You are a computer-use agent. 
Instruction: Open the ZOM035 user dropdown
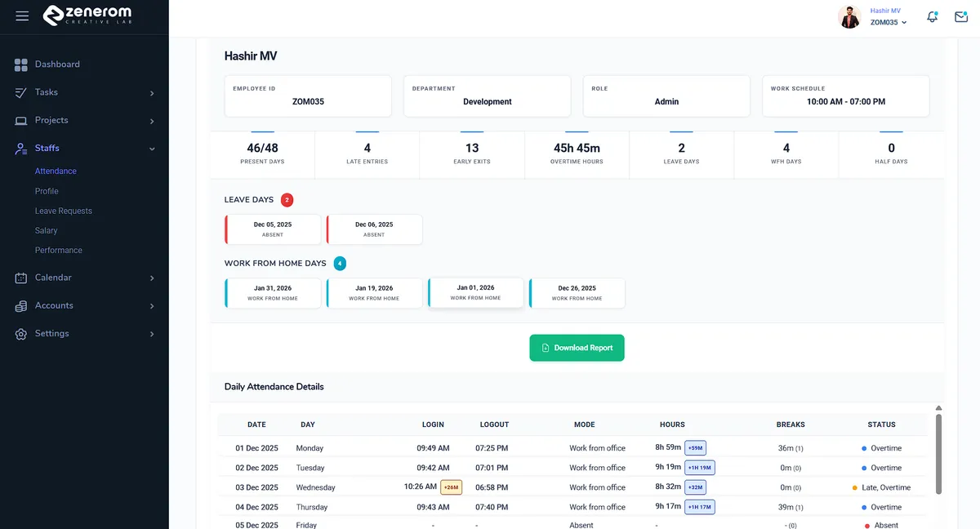889,23
